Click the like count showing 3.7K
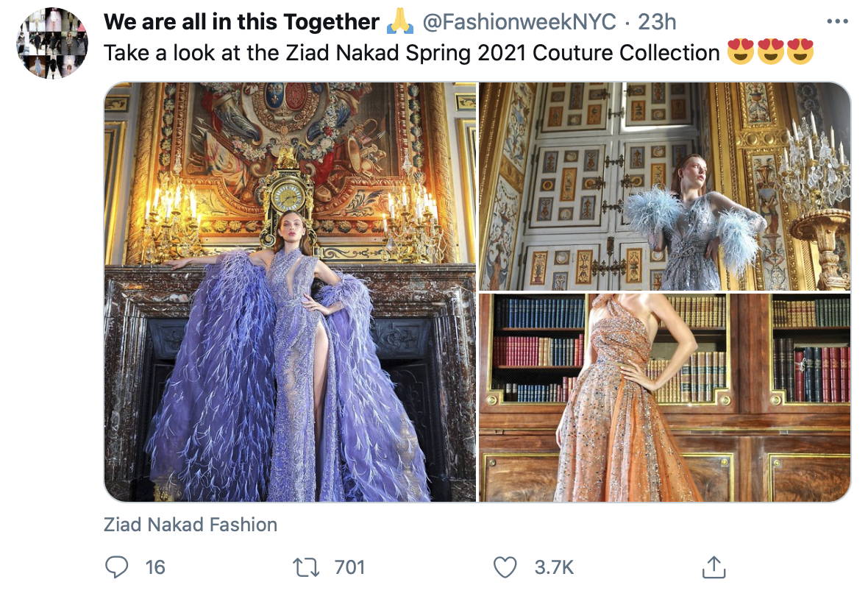Viewport: 868px width, 596px height. point(554,567)
